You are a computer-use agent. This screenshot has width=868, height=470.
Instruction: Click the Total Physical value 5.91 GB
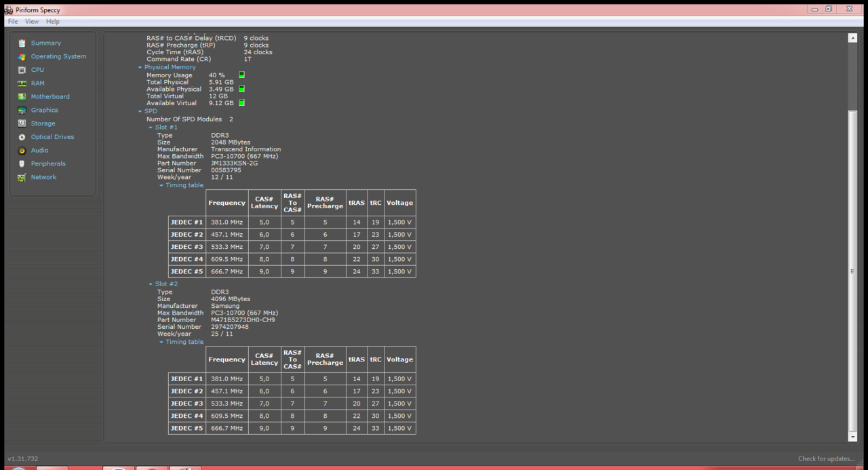(221, 82)
